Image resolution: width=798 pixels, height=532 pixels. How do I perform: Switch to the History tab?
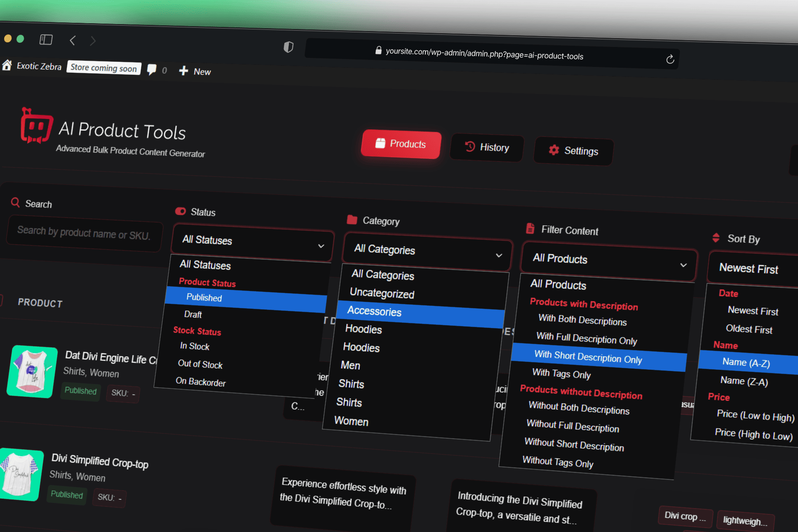[487, 148]
